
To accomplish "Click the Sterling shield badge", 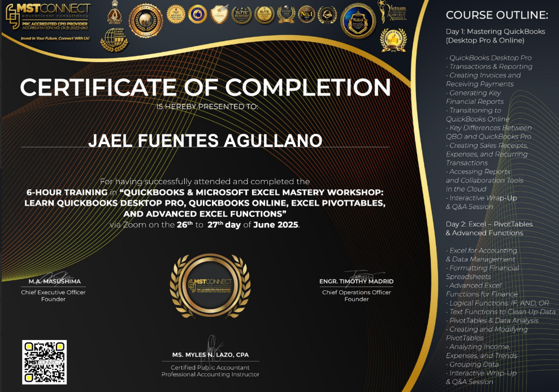I will tap(219, 15).
